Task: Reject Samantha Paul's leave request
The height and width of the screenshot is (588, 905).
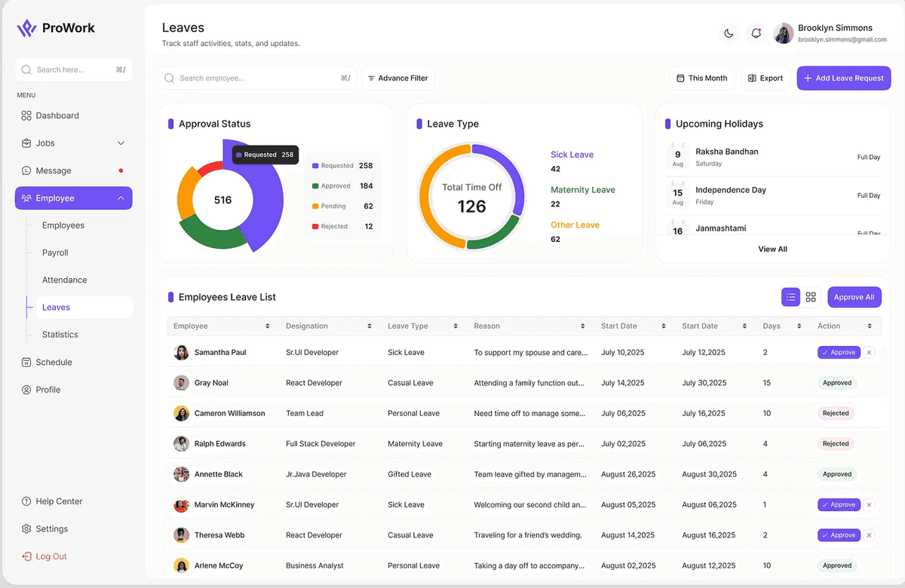Action: click(869, 352)
